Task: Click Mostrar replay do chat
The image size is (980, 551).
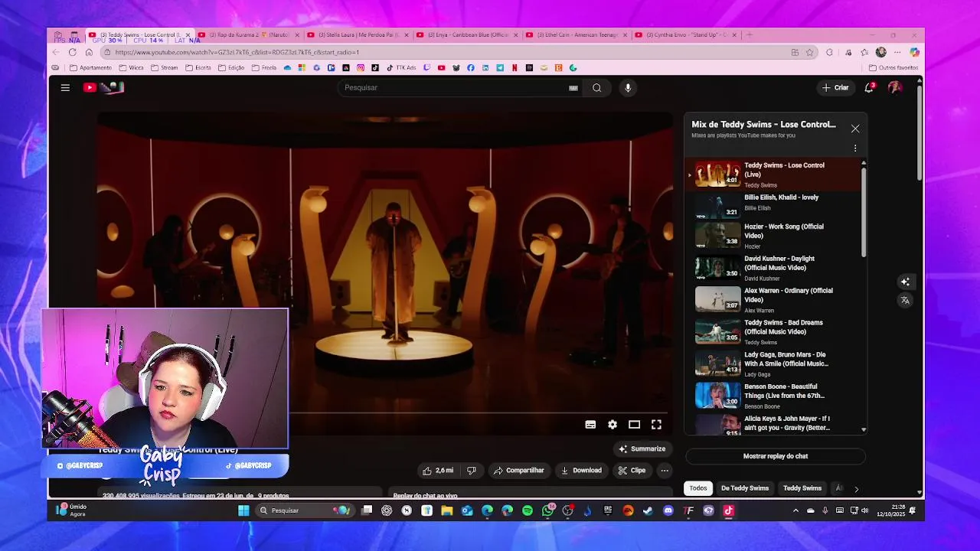Action: pyautogui.click(x=776, y=456)
